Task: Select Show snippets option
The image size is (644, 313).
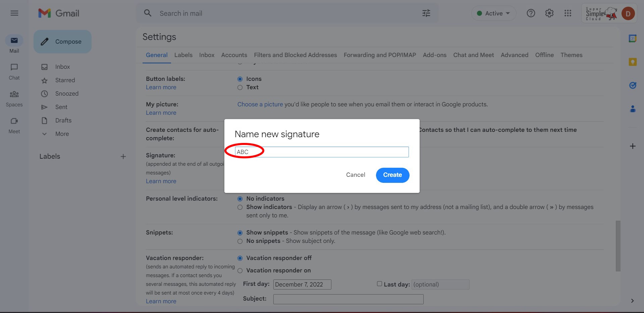Action: (240, 233)
